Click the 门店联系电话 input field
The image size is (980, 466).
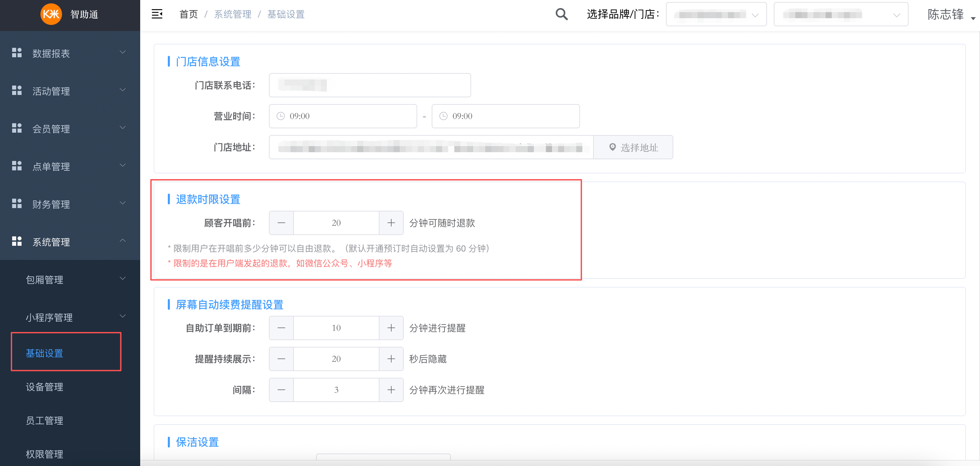tap(369, 85)
